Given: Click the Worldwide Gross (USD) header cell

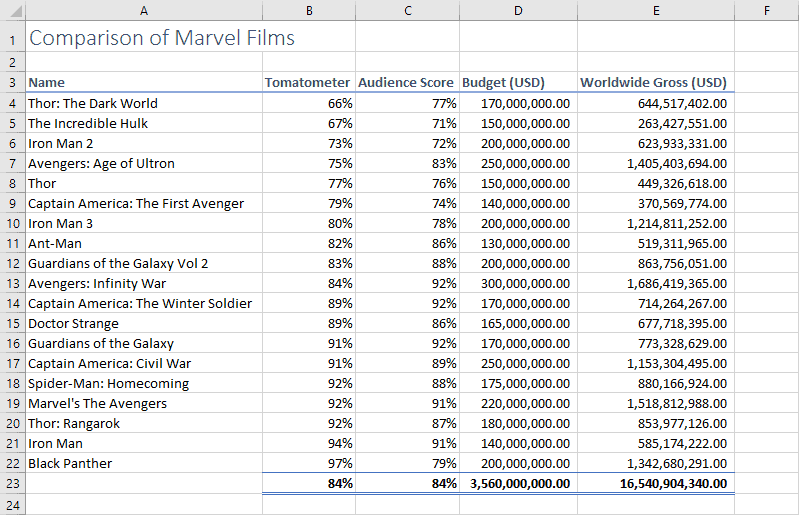Looking at the screenshot, I should pos(656,83).
